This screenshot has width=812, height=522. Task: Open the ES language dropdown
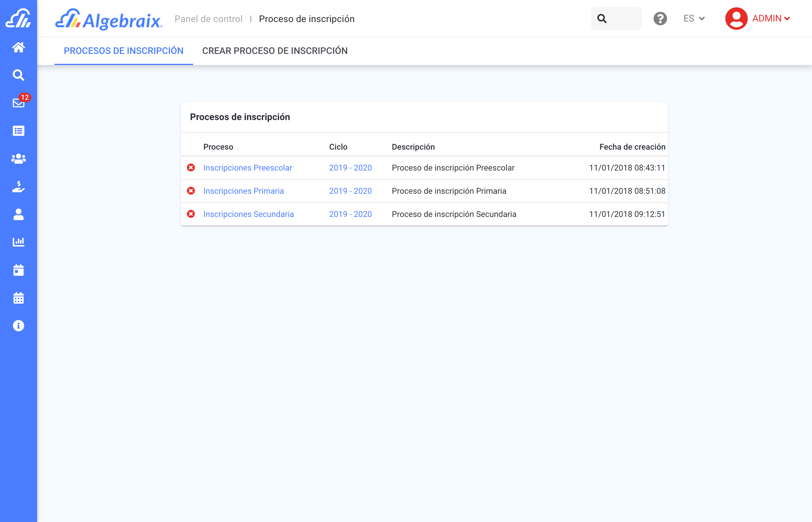coord(693,19)
